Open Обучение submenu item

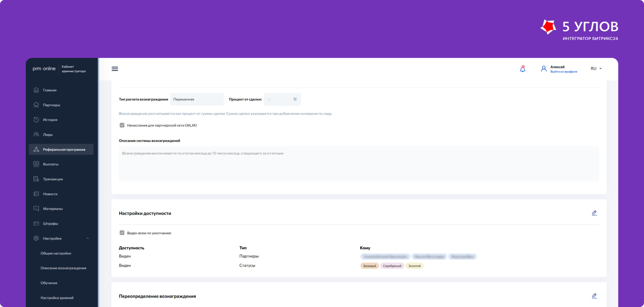coord(49,283)
